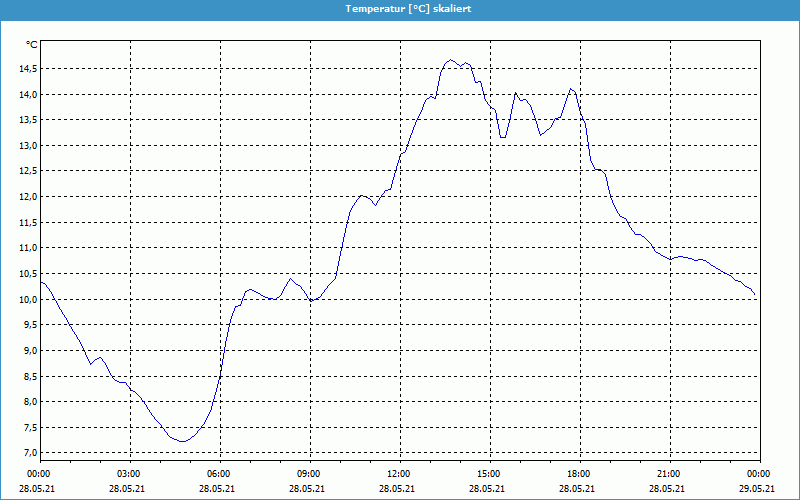Click the 15:00 x-axis time label
800x500 pixels.
point(489,474)
